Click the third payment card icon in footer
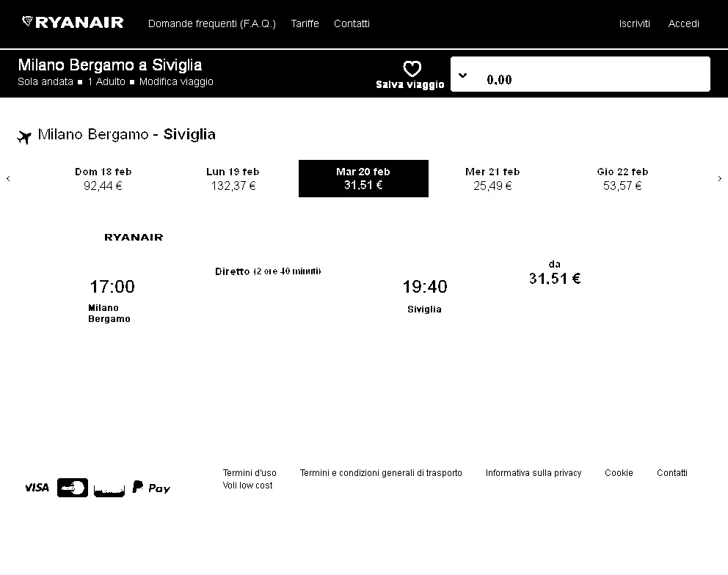 [x=109, y=490]
